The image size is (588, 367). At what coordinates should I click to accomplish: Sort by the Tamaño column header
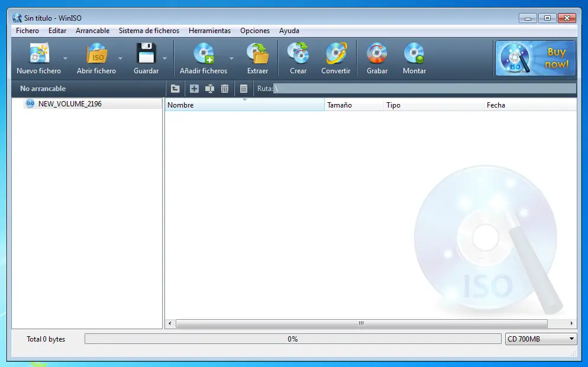click(354, 105)
